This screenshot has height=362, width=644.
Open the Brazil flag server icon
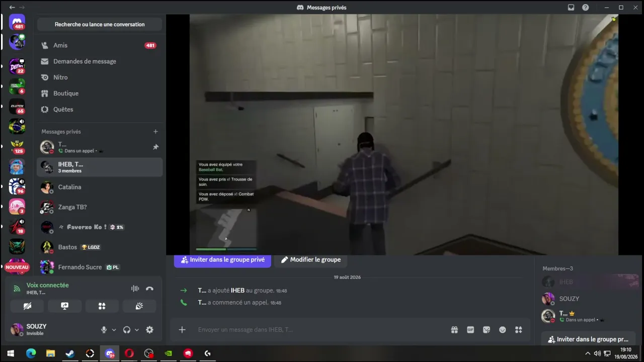[17, 126]
